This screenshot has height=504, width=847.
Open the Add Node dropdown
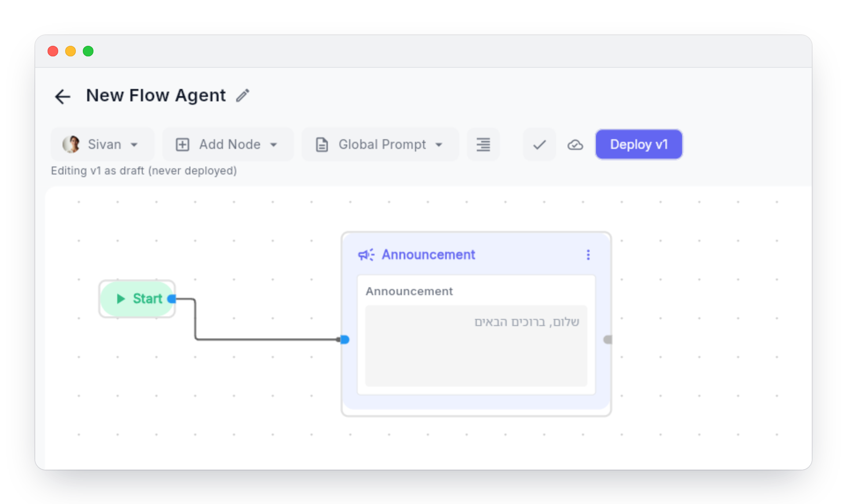coord(227,145)
